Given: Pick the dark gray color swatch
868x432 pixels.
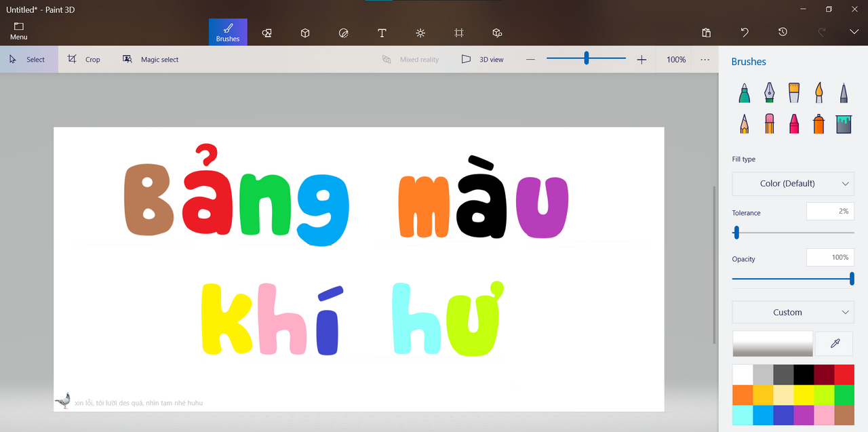Looking at the screenshot, I should coord(783,375).
